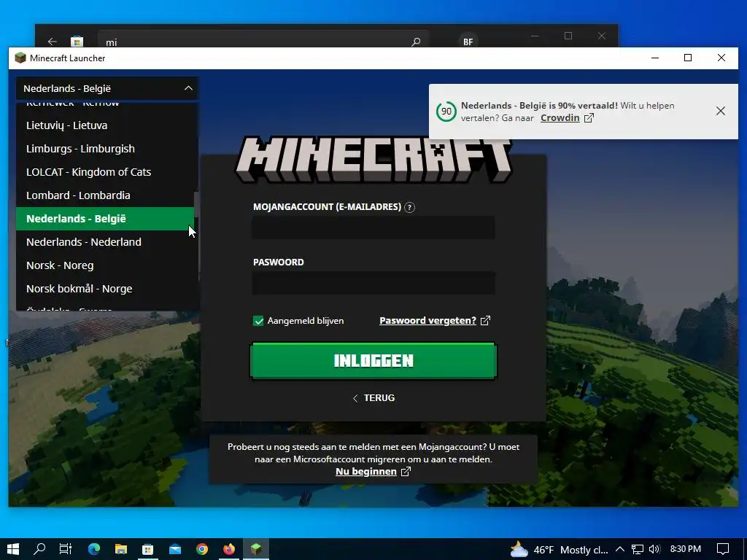
Task: Click external link icon beside Paswoord vergeten
Action: pyautogui.click(x=485, y=321)
